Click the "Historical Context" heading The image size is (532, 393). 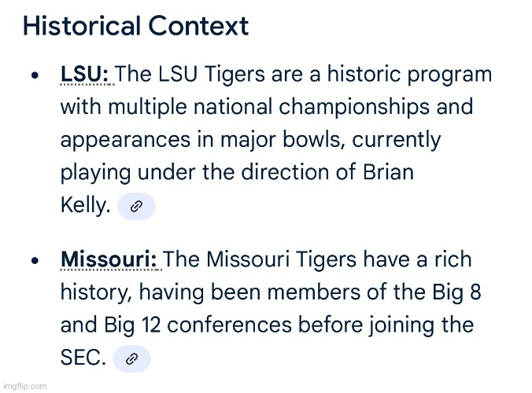[x=135, y=26]
